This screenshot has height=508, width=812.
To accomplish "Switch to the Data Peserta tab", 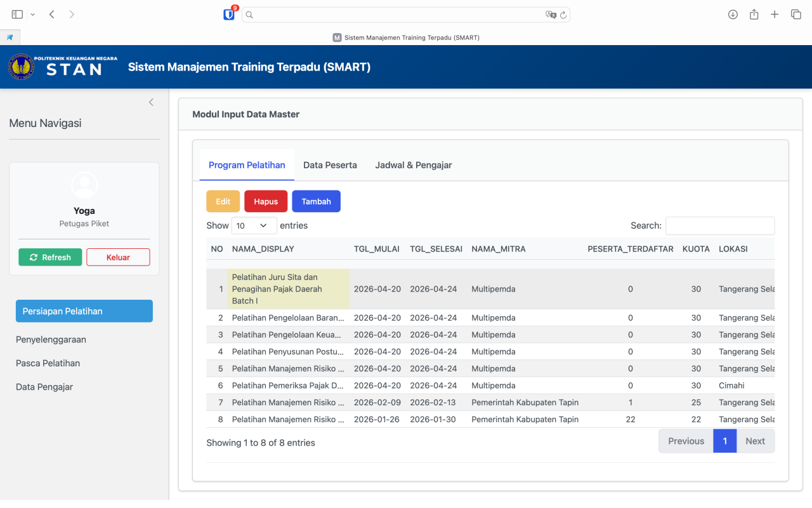I will pyautogui.click(x=330, y=165).
